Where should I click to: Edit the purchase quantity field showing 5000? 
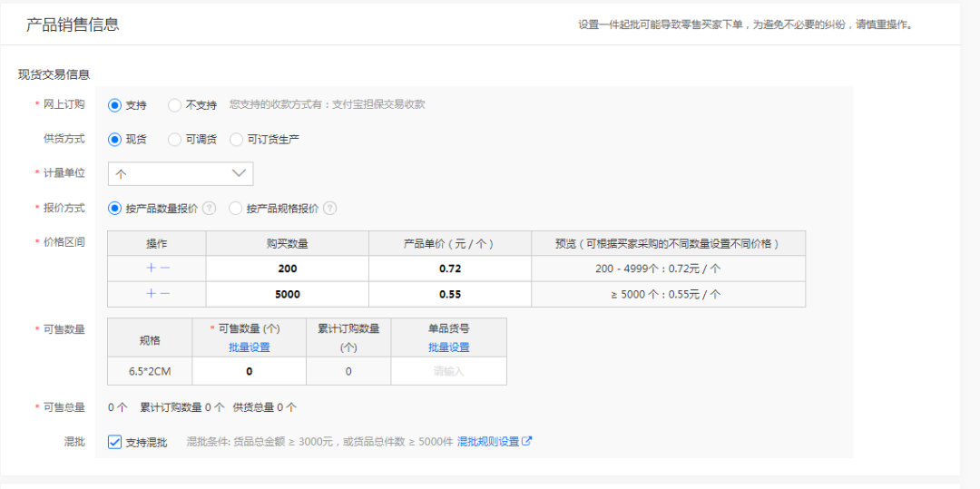tap(288, 294)
